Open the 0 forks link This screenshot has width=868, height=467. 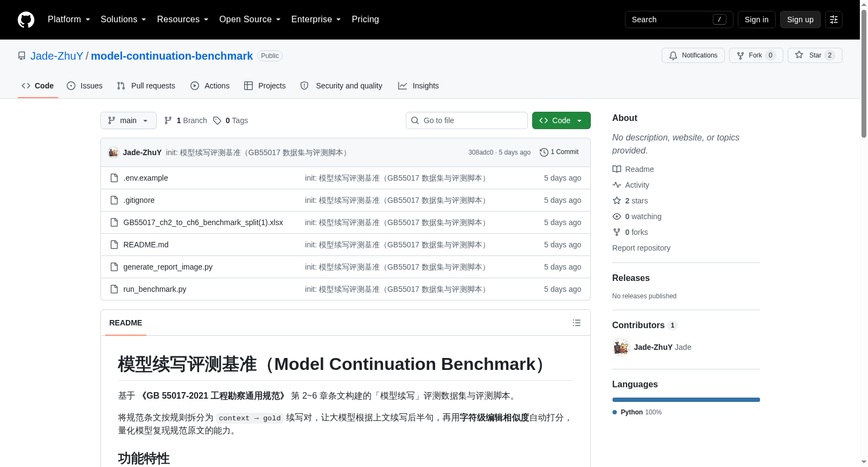[x=630, y=232]
